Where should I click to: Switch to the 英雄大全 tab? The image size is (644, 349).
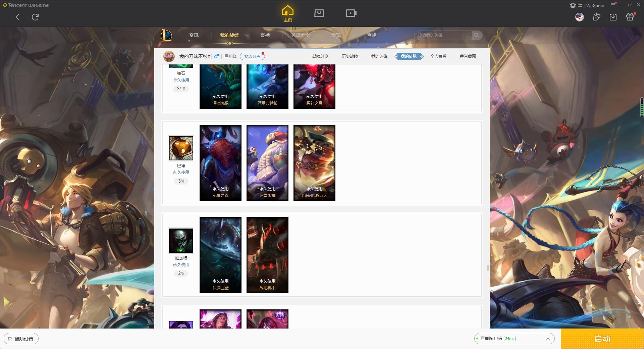pos(301,35)
